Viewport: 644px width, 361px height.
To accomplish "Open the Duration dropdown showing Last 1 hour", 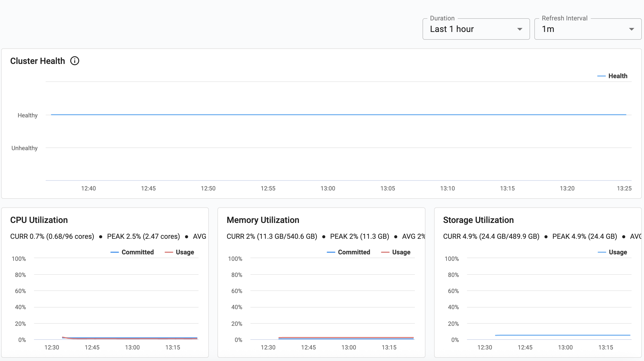I will point(476,29).
